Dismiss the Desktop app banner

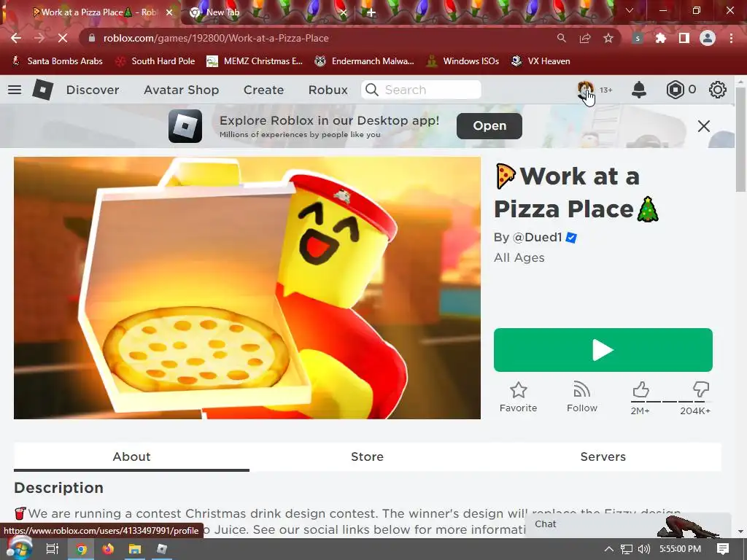click(704, 126)
